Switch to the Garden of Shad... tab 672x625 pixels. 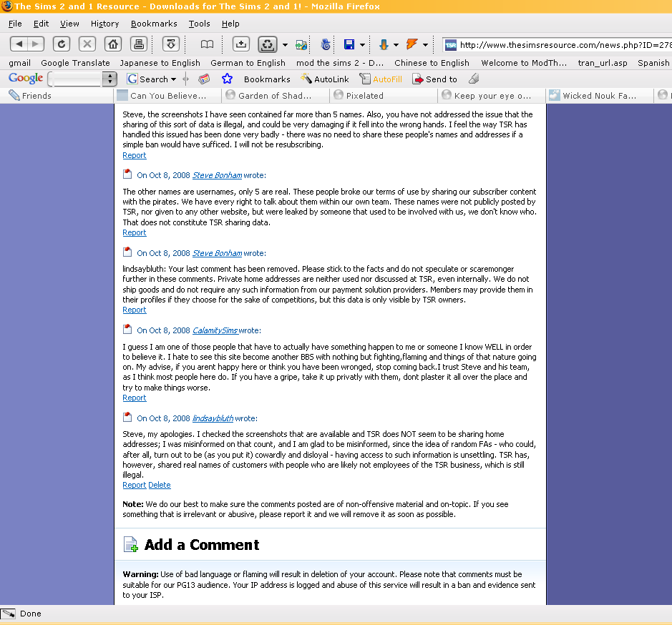(x=275, y=96)
